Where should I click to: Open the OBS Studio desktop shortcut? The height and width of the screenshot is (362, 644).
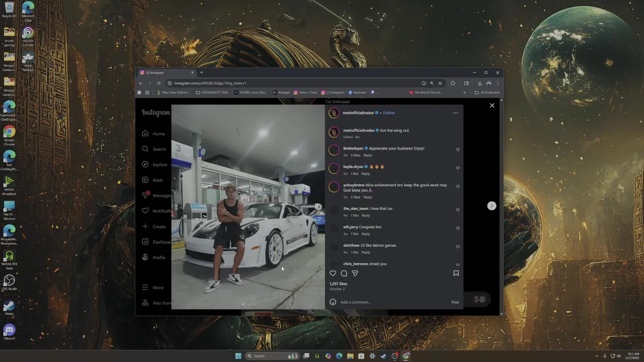(x=9, y=283)
